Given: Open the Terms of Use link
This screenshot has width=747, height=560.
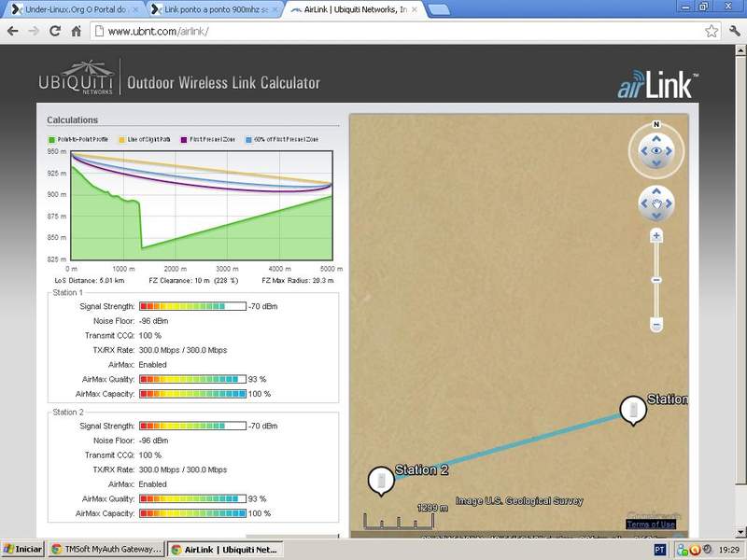Looking at the screenshot, I should [x=651, y=525].
